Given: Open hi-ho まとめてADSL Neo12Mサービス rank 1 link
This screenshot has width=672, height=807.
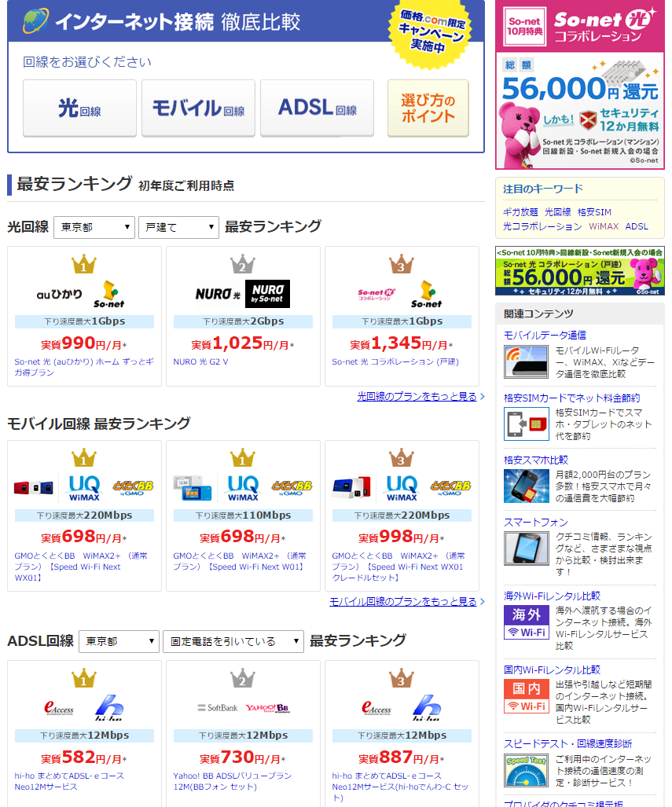Looking at the screenshot, I should click(x=69, y=781).
